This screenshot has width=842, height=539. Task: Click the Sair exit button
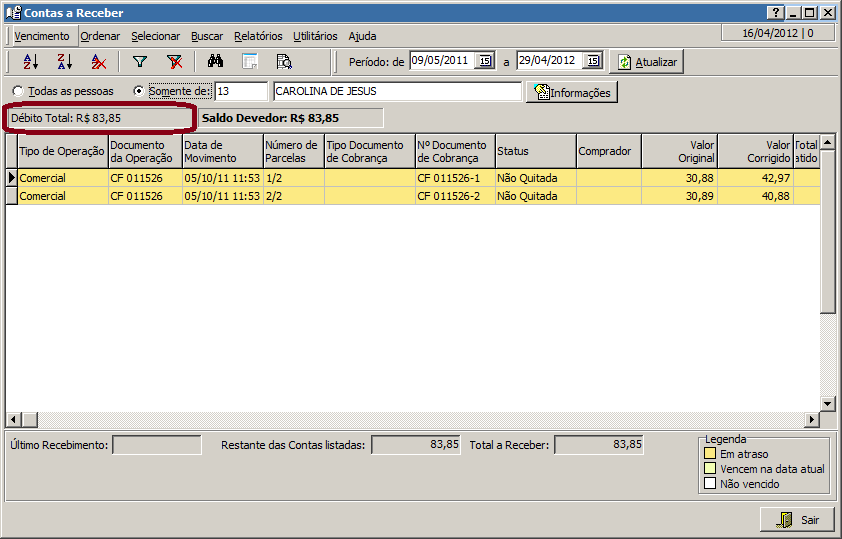pos(797,520)
